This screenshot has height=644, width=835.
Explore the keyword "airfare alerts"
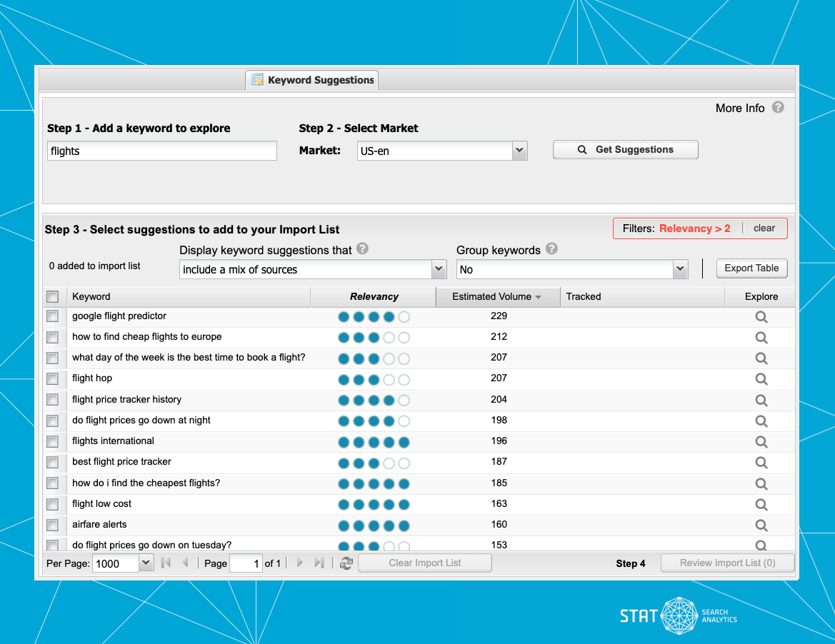coord(761,525)
